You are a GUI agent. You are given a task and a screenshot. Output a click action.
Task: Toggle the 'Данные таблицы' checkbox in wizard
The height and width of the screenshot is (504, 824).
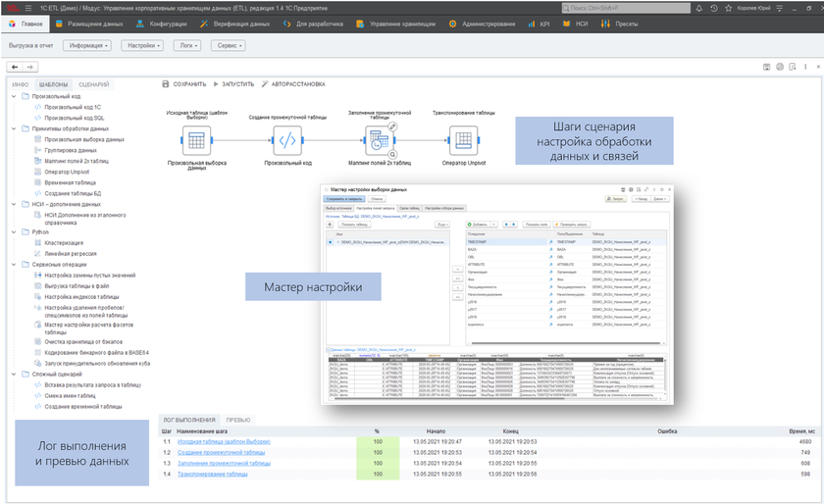(326, 349)
